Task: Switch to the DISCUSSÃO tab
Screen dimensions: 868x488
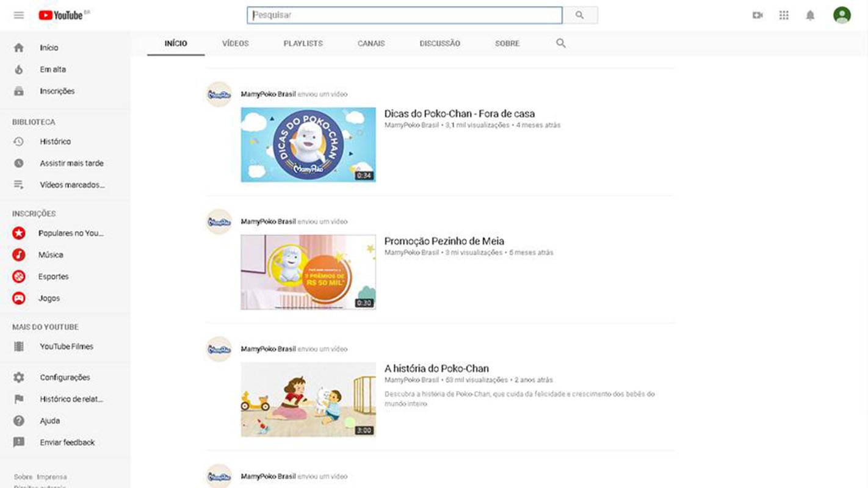Action: click(440, 43)
